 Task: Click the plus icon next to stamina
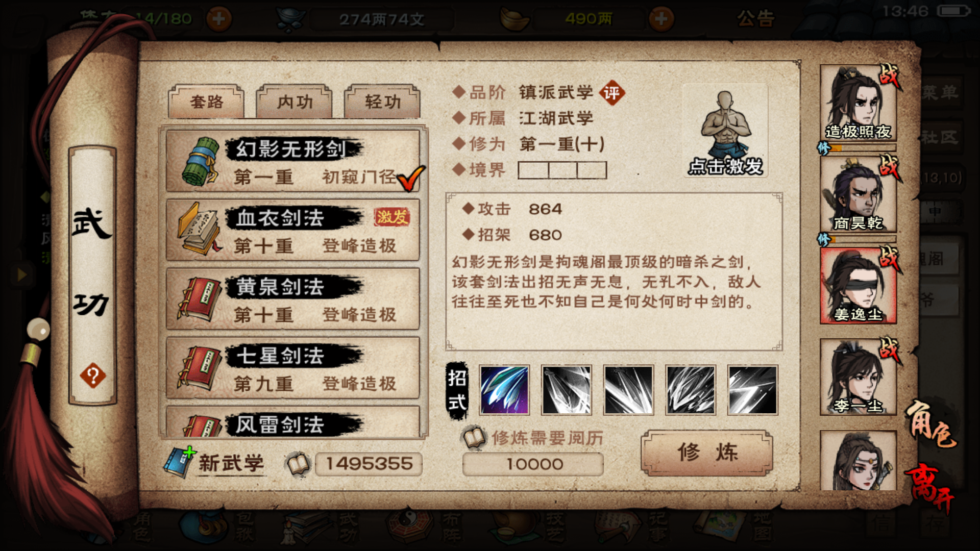coord(218,19)
